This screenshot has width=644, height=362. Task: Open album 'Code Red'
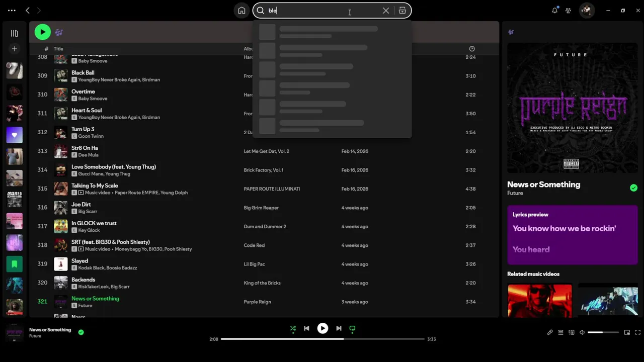point(254,245)
